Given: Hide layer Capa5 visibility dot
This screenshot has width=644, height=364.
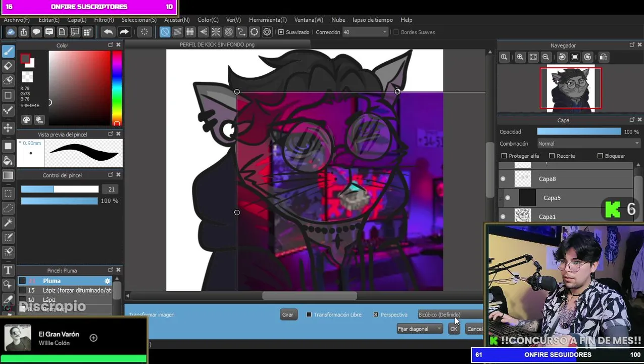Looking at the screenshot, I should point(508,198).
